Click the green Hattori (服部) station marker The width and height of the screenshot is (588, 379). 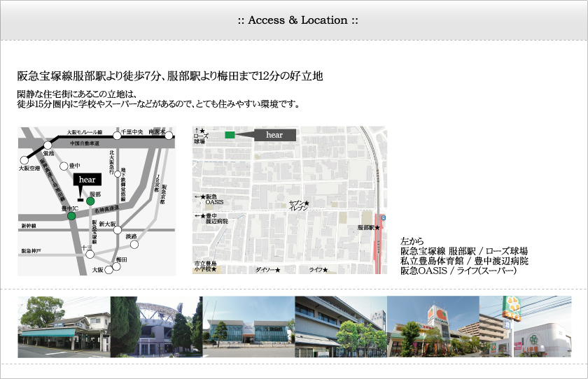(x=90, y=201)
